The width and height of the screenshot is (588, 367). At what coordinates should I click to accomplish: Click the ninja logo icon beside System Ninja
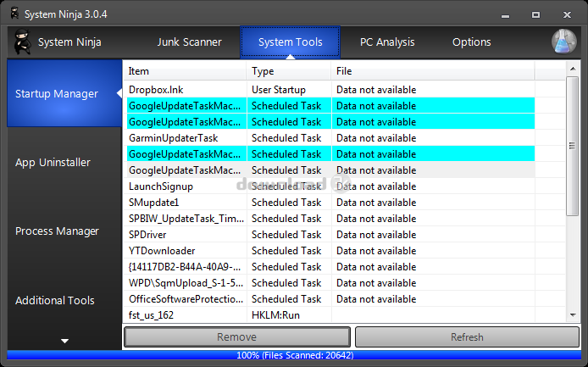(22, 42)
